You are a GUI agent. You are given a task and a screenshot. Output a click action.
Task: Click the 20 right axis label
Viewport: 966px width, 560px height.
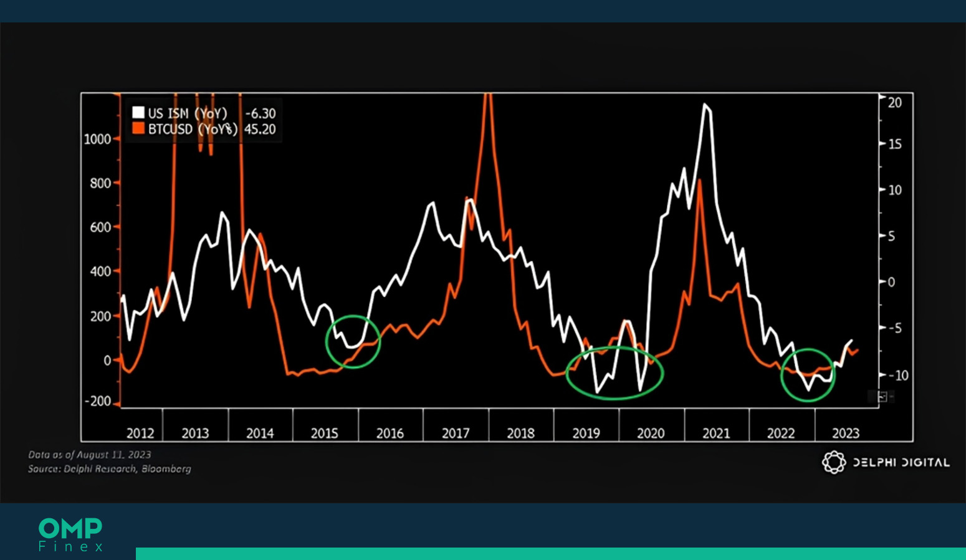894,103
